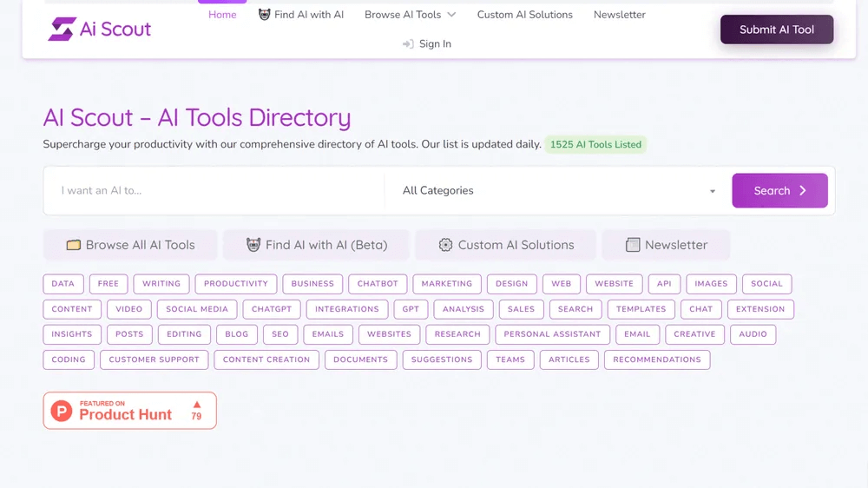
Task: Go to the Home nav item
Action: point(222,15)
